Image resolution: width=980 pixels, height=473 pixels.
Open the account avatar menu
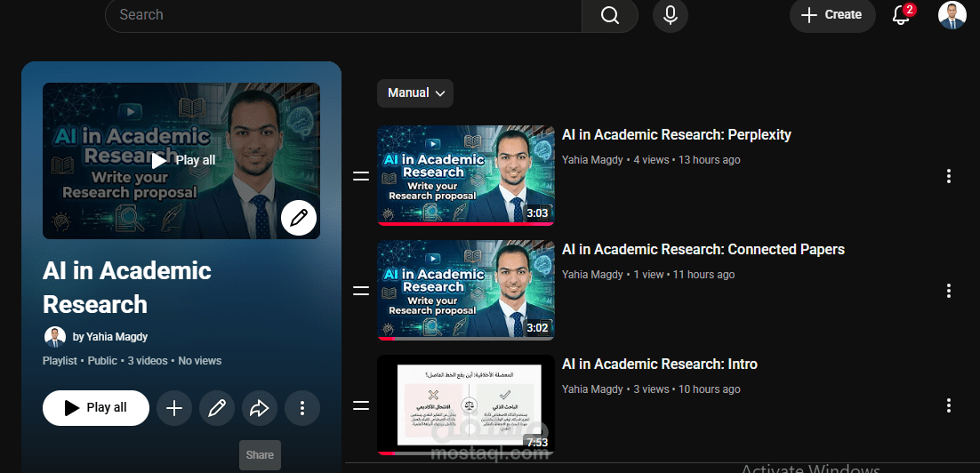[952, 15]
